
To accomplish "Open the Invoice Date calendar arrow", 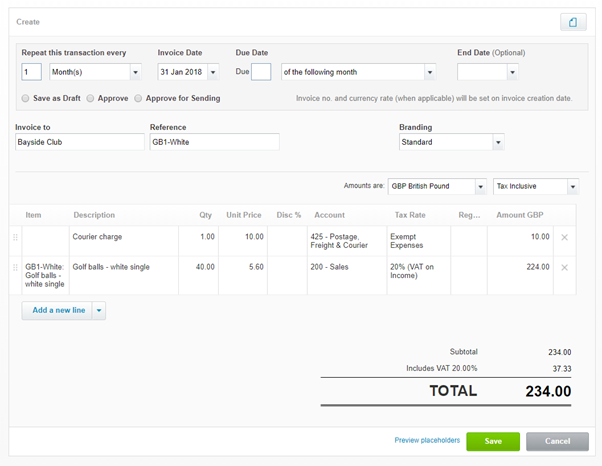I will 213,72.
